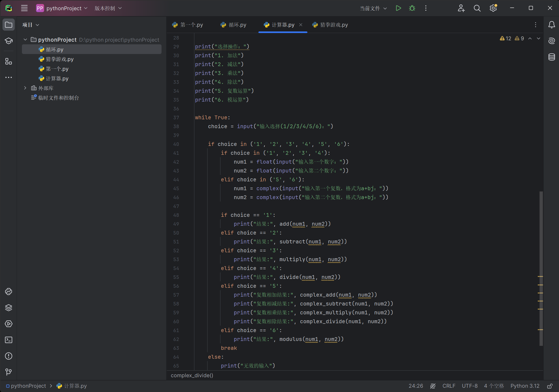This screenshot has height=392, width=559.
Task: Open Search Everywhere magnifier
Action: (x=477, y=8)
